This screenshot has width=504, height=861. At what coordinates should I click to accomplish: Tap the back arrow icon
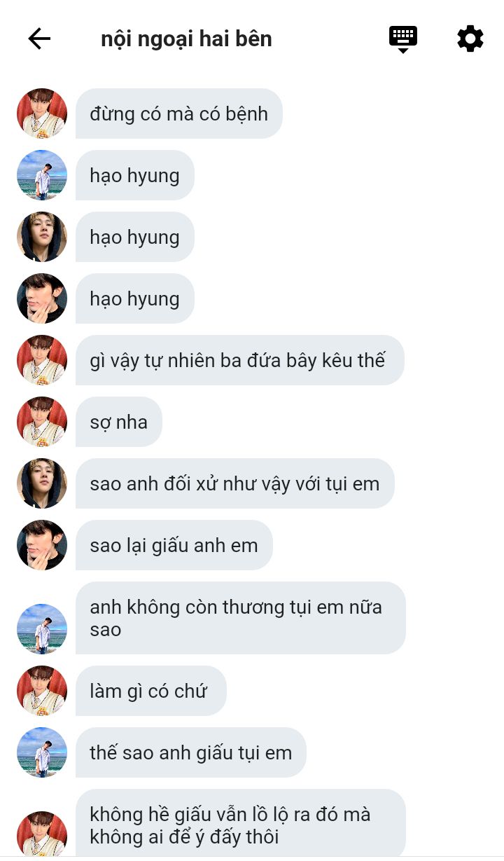[x=39, y=39]
